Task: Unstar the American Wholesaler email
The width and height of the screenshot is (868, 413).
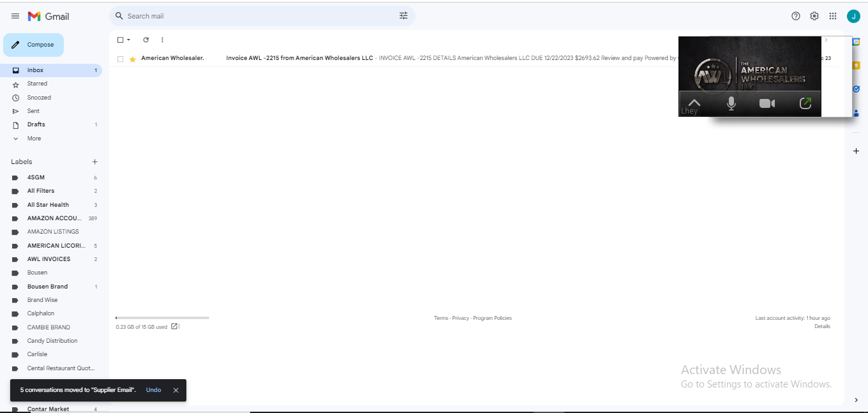Action: 133,59
